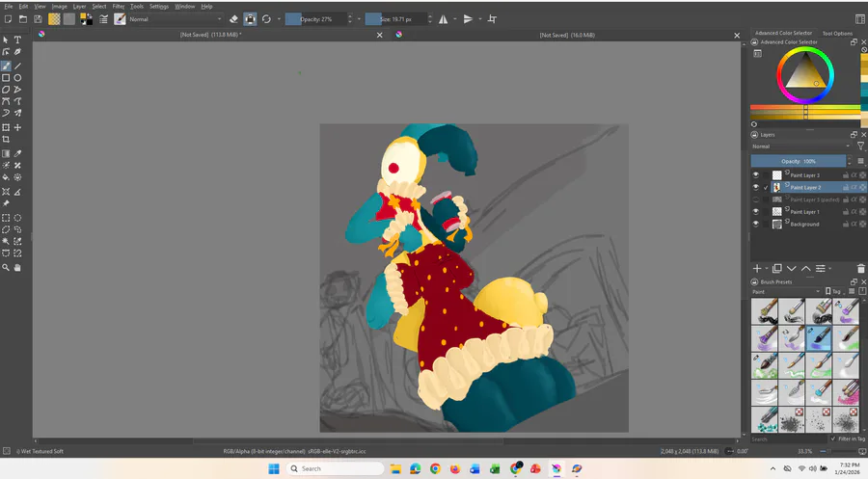Open the Brush Presets Paint tag dropdown
This screenshot has width=868, height=479.
(786, 291)
